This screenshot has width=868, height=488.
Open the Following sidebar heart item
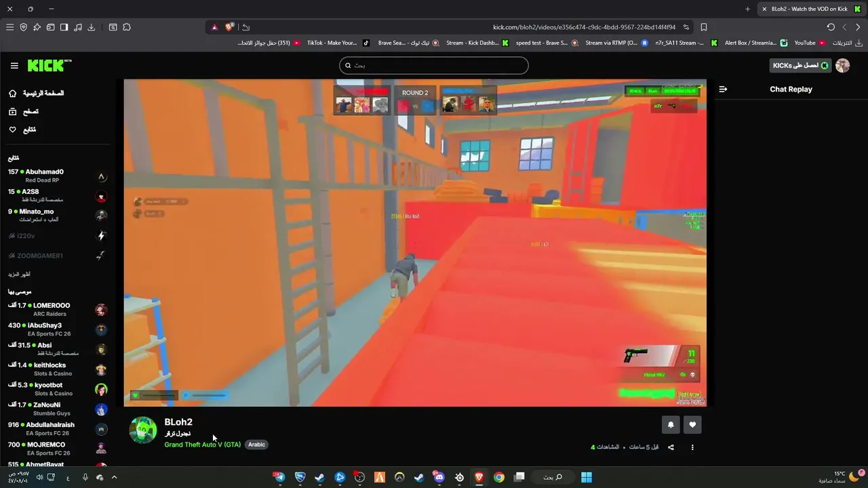22,129
